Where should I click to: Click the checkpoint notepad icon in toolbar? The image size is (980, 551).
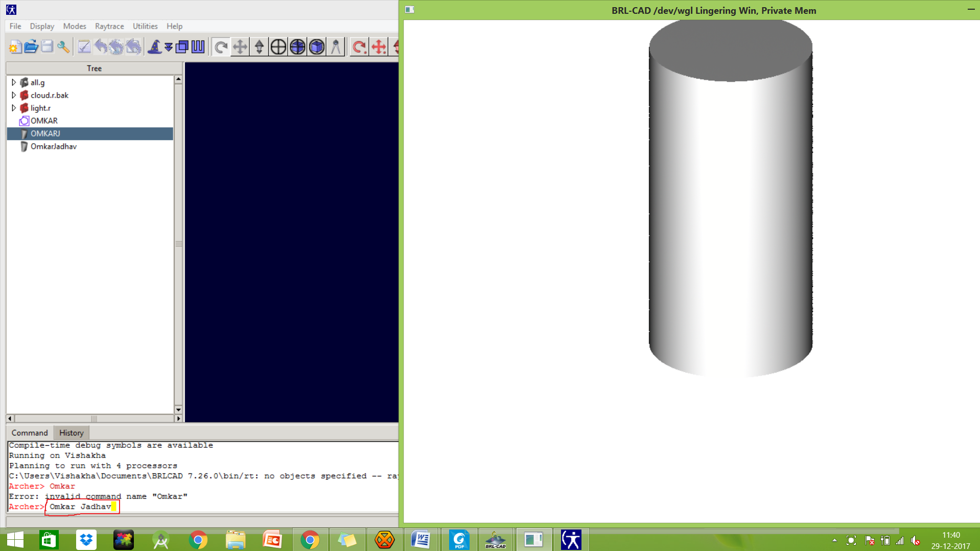[84, 47]
